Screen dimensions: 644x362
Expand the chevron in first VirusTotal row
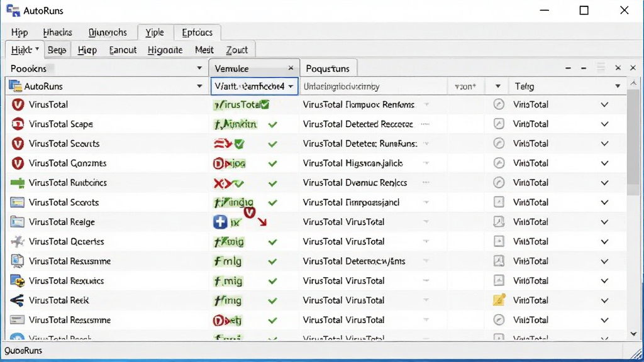click(x=604, y=105)
